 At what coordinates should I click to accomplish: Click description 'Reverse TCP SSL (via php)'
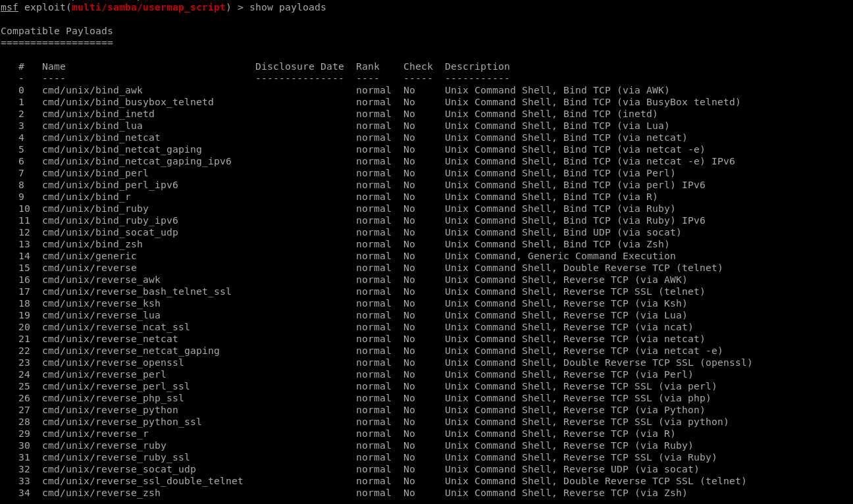tap(637, 398)
